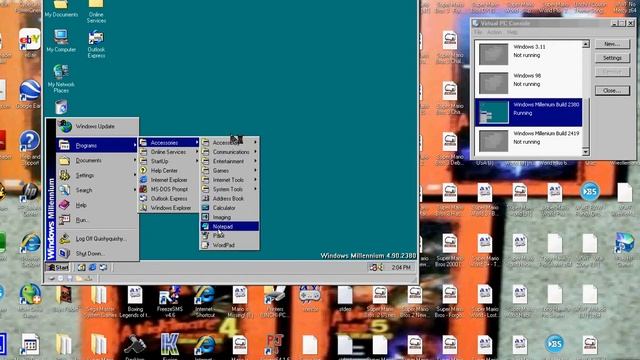Expand Entertainment submenu

[229, 161]
